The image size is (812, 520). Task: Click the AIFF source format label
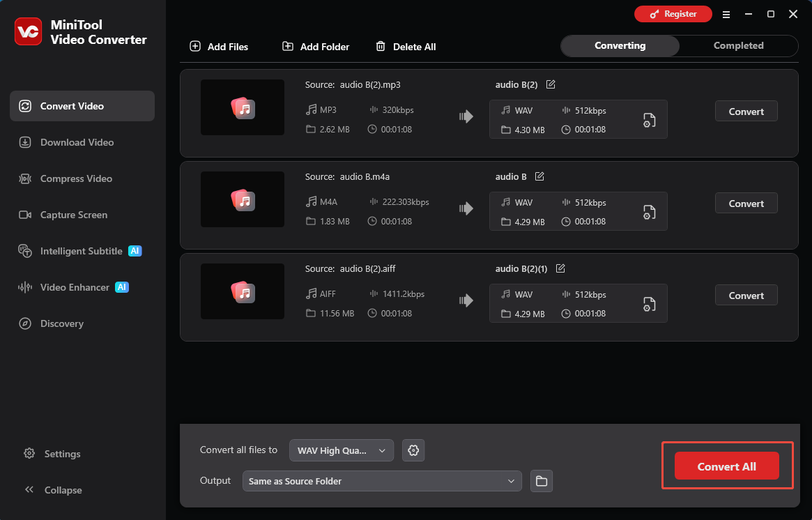(328, 294)
